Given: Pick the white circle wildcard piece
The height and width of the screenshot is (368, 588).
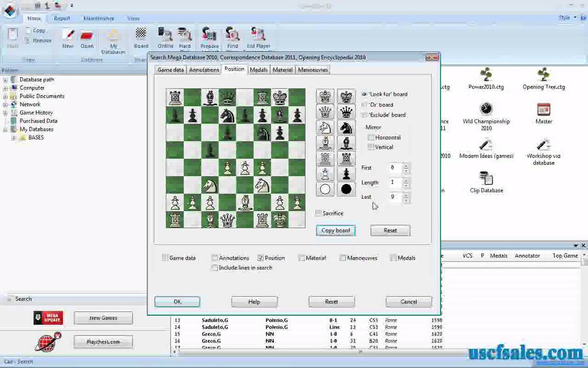Looking at the screenshot, I should (x=325, y=189).
